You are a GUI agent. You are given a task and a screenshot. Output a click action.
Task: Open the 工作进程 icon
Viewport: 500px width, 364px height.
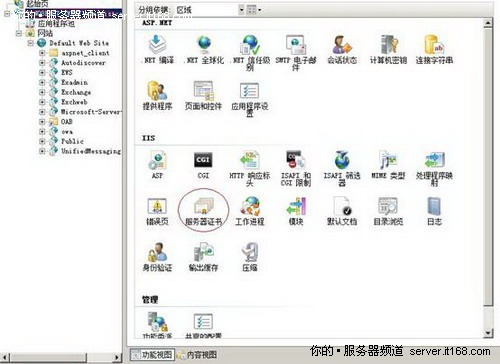[250, 211]
